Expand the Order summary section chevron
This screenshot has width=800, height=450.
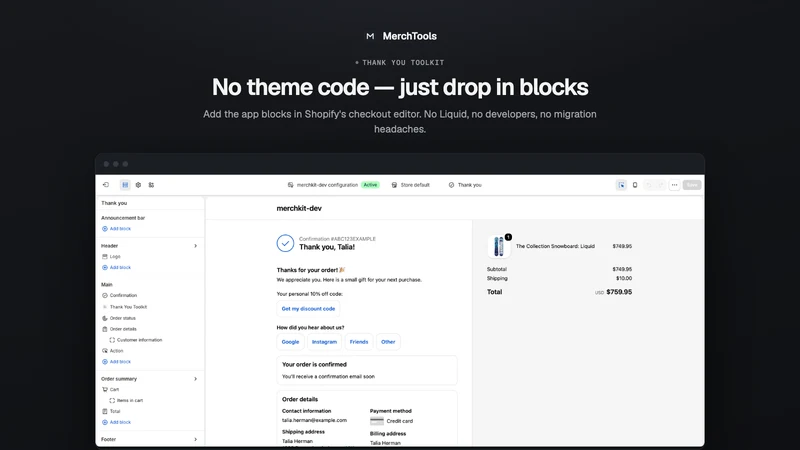coord(195,379)
